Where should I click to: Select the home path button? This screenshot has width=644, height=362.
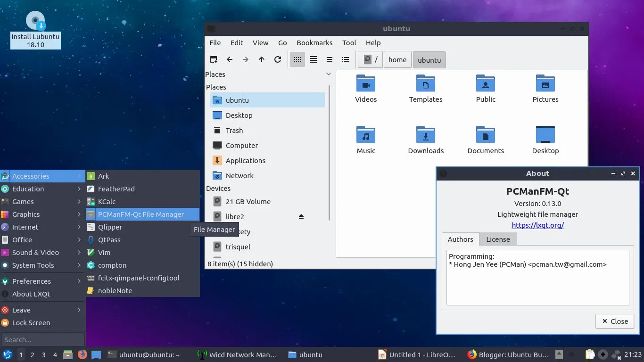click(x=397, y=60)
